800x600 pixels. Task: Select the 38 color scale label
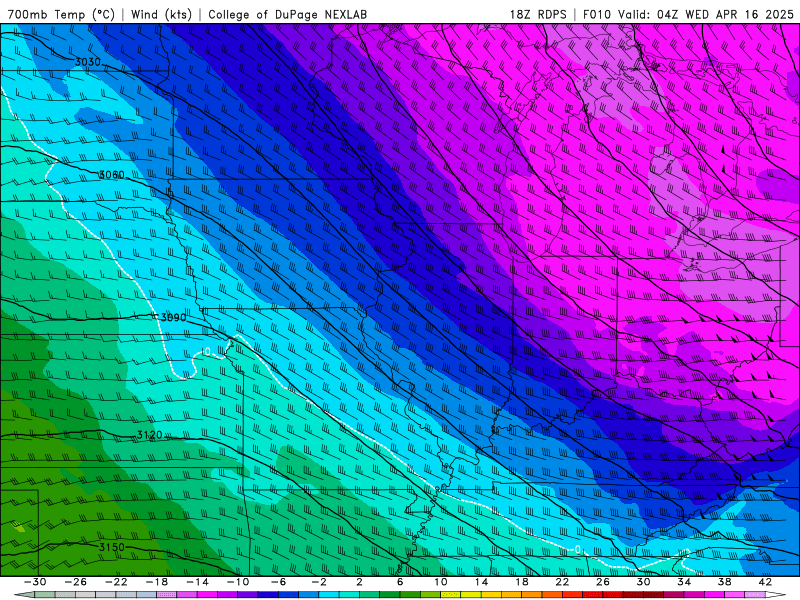[724, 582]
